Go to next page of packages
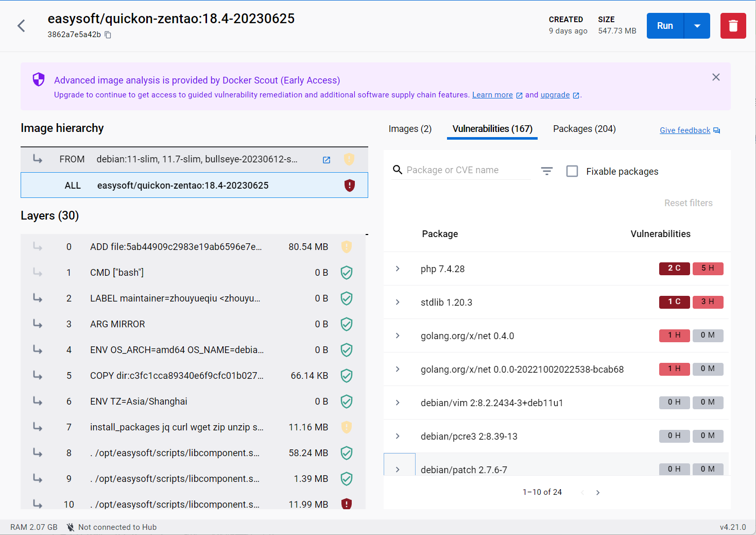The width and height of the screenshot is (756, 535). (598, 493)
